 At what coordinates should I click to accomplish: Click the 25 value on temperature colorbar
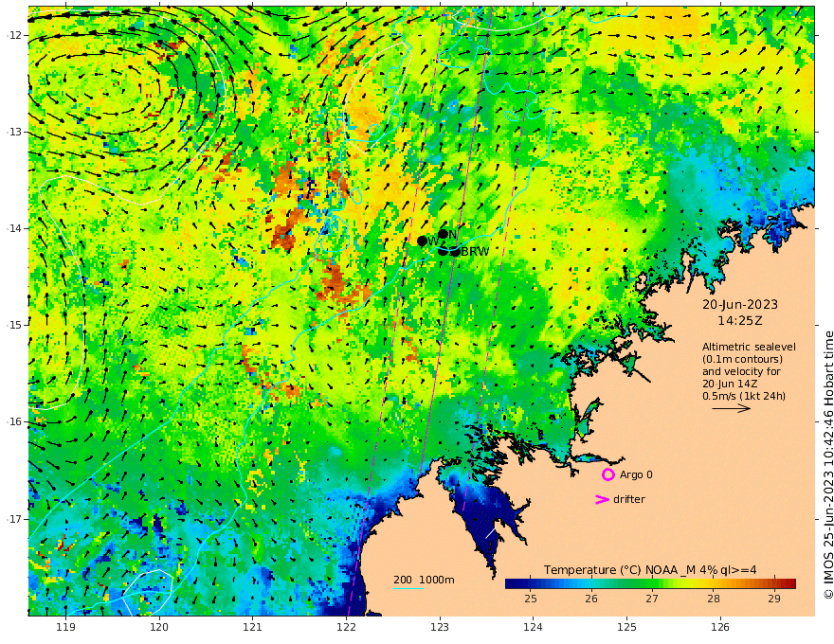click(531, 599)
